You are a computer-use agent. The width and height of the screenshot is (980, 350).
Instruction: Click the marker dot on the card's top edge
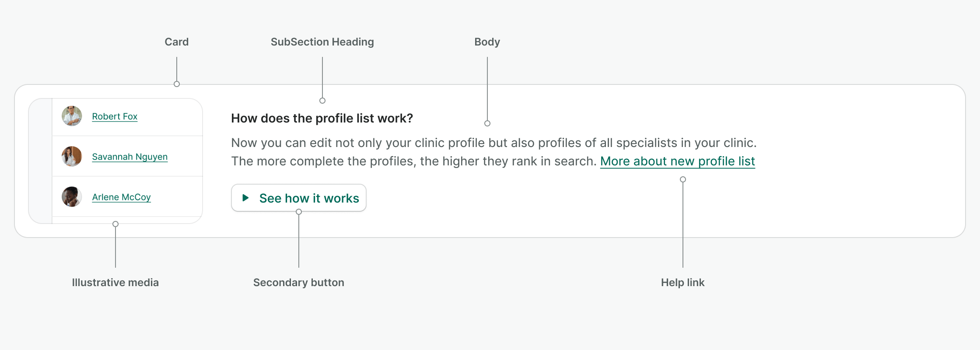coord(177,84)
